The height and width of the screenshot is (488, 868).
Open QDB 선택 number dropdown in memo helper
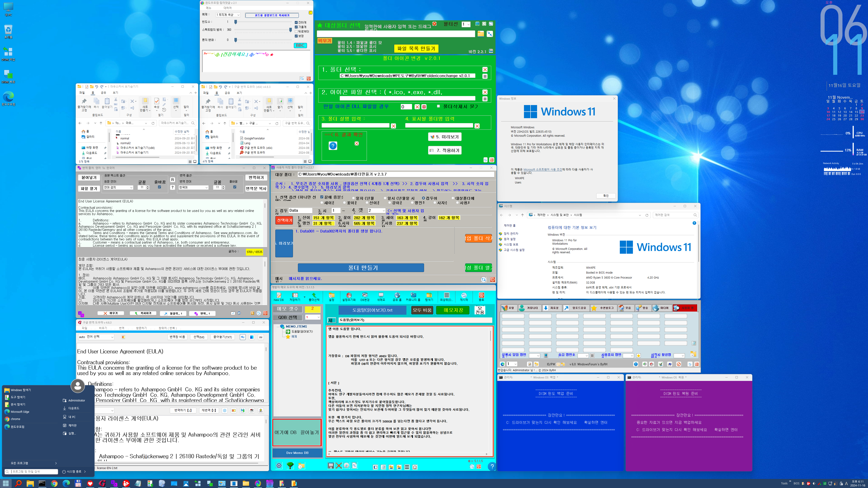(313, 317)
